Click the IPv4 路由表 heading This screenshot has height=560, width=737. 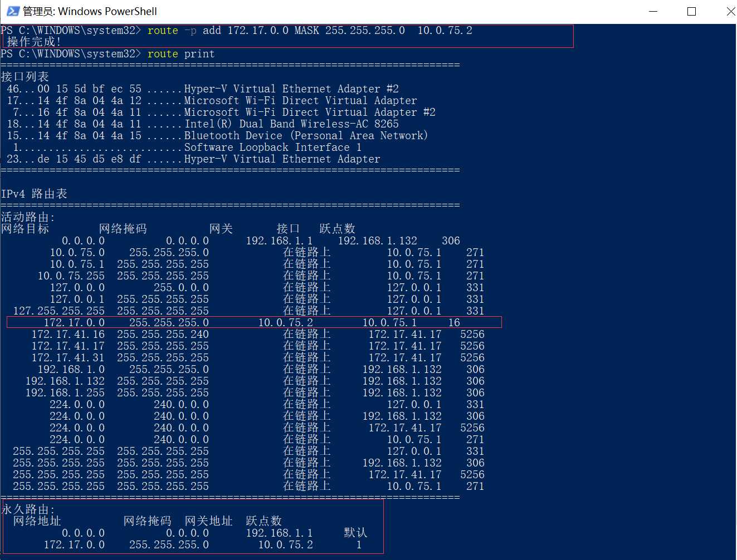pyautogui.click(x=34, y=194)
